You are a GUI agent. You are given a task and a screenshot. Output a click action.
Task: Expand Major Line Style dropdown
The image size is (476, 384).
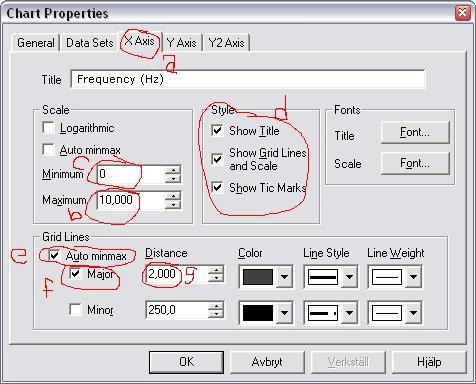349,276
